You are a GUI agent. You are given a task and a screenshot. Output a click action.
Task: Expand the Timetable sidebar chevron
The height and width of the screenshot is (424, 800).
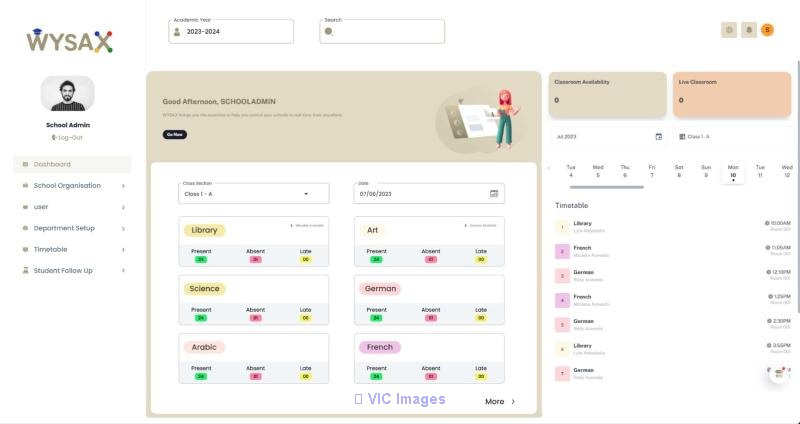point(123,250)
